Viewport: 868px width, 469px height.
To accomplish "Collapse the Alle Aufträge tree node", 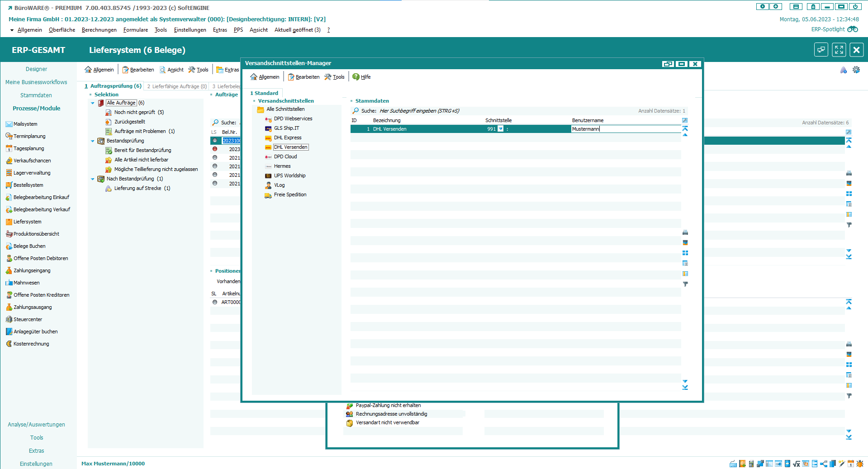I will [x=93, y=103].
